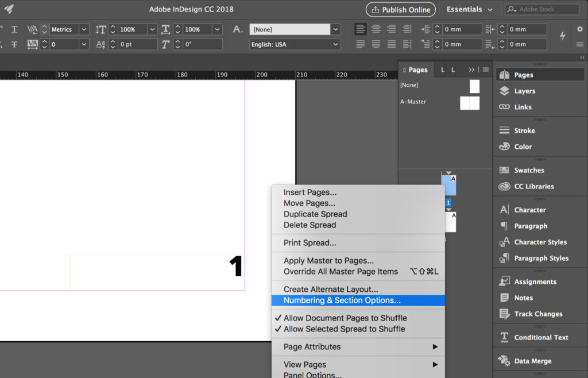Open the Stroke panel

click(x=524, y=130)
